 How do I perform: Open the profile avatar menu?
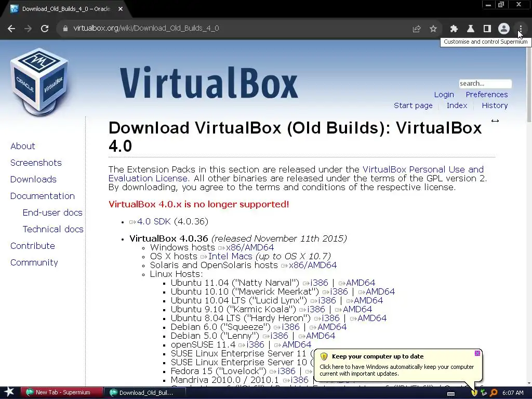504,29
